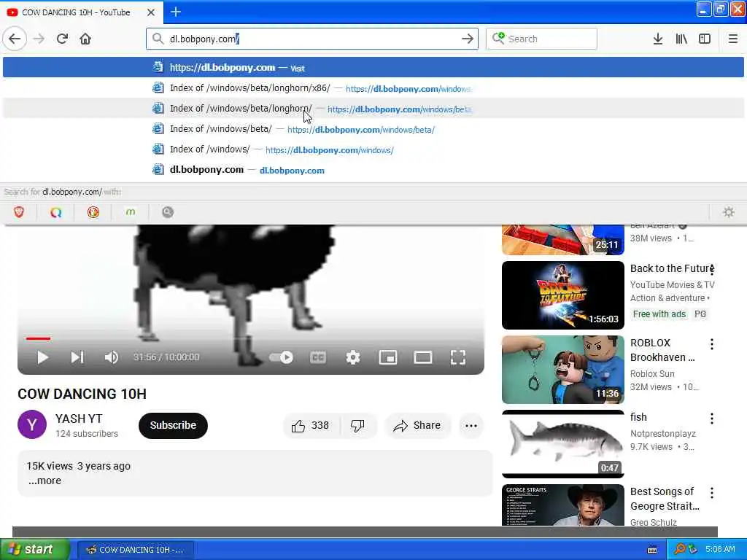Screen dimensions: 747x560
Task: Search with the Brave one-off engine icon
Action: pyautogui.click(x=19, y=212)
